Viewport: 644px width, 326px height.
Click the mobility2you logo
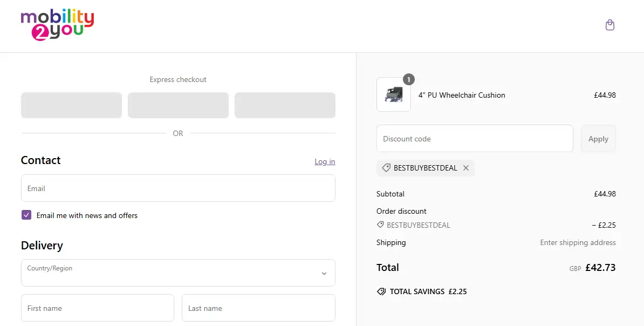(x=57, y=25)
